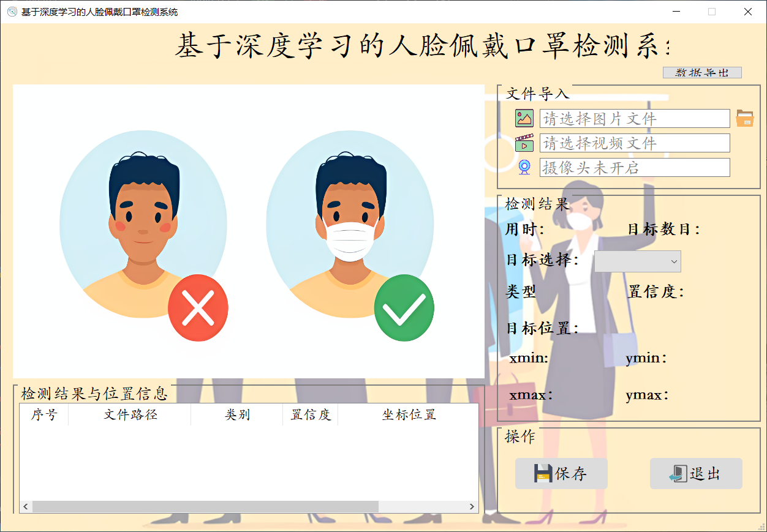This screenshot has width=767, height=532.
Task: Click the application icon in title bar
Action: point(12,12)
